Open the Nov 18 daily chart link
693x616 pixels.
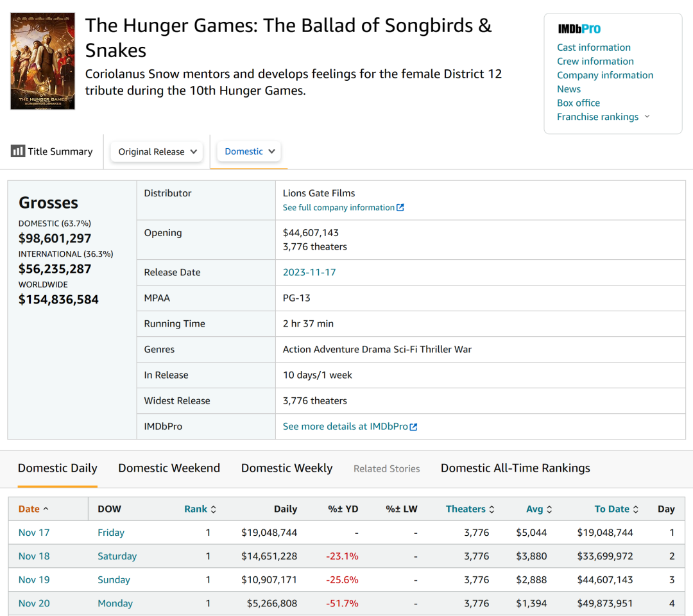[34, 556]
